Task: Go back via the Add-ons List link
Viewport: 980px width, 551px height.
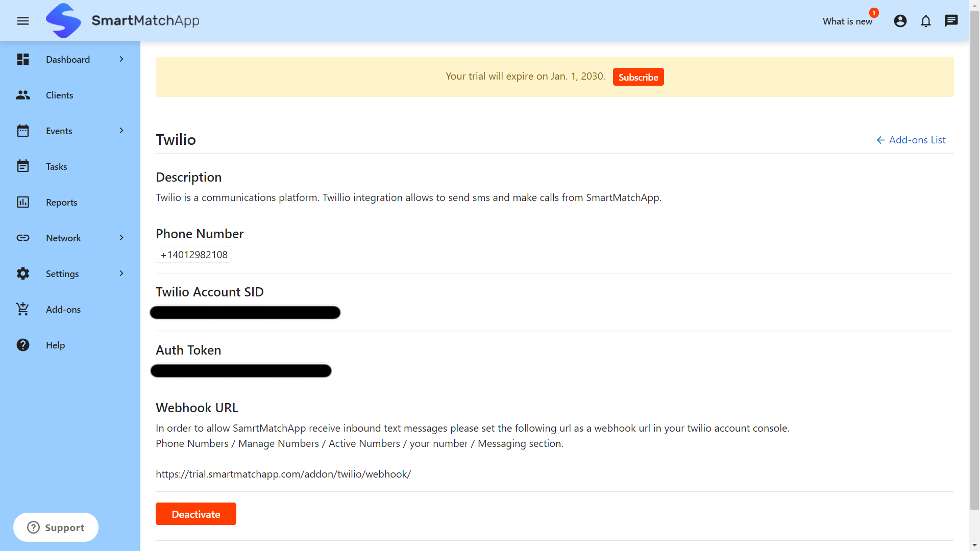Action: click(911, 140)
